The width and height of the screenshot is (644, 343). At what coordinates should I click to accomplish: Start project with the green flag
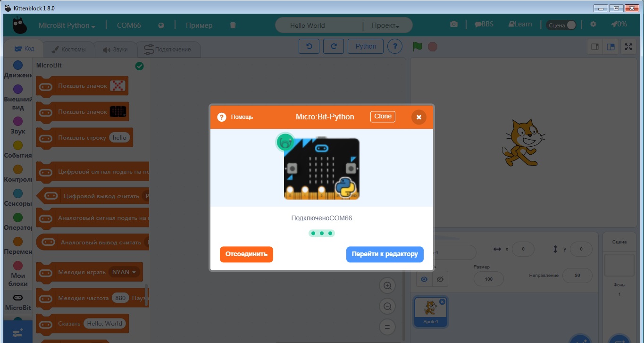tap(417, 46)
